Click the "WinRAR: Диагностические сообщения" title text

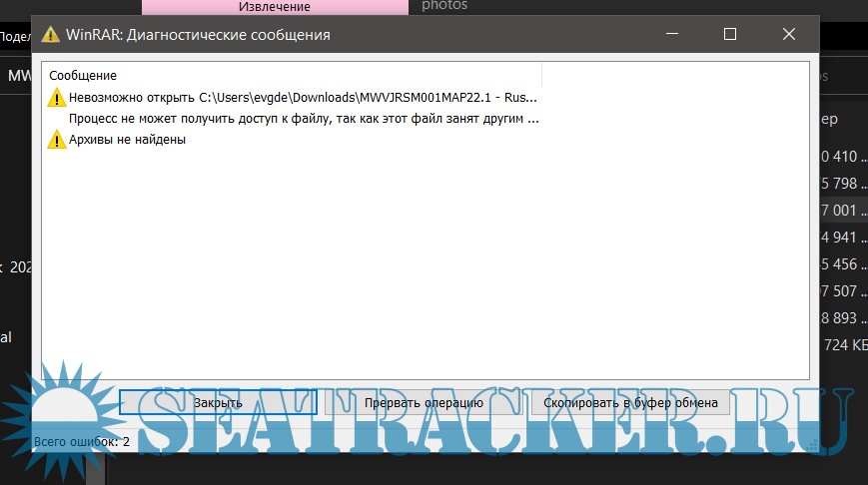pyautogui.click(x=199, y=35)
